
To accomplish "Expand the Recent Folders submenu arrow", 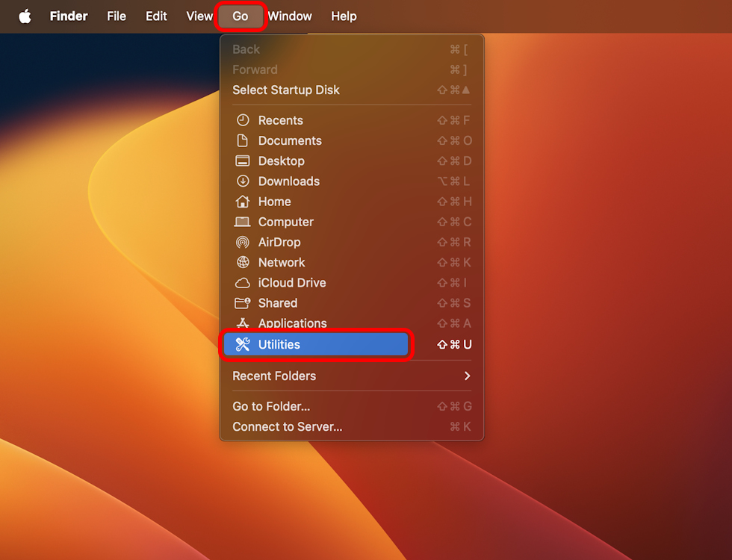I will tap(467, 376).
